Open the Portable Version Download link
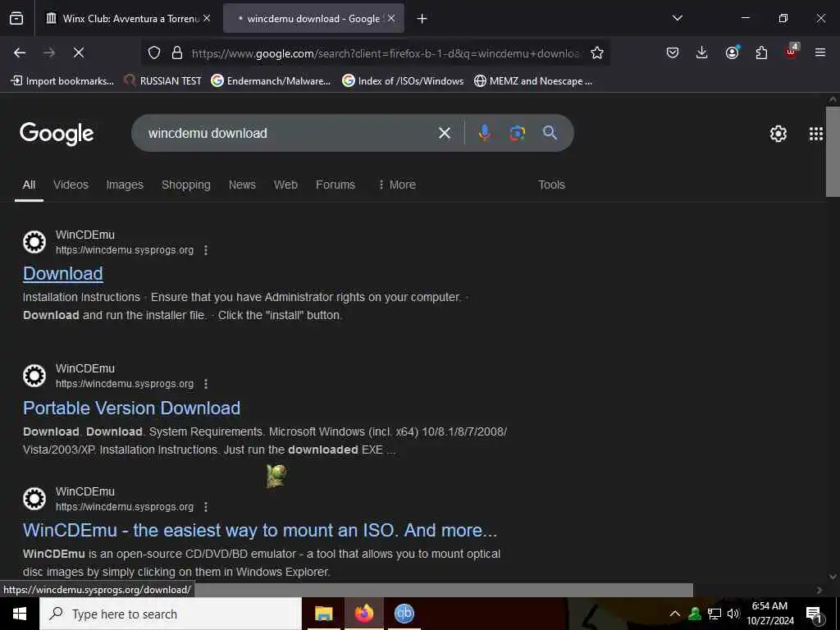The height and width of the screenshot is (630, 840). 132,409
